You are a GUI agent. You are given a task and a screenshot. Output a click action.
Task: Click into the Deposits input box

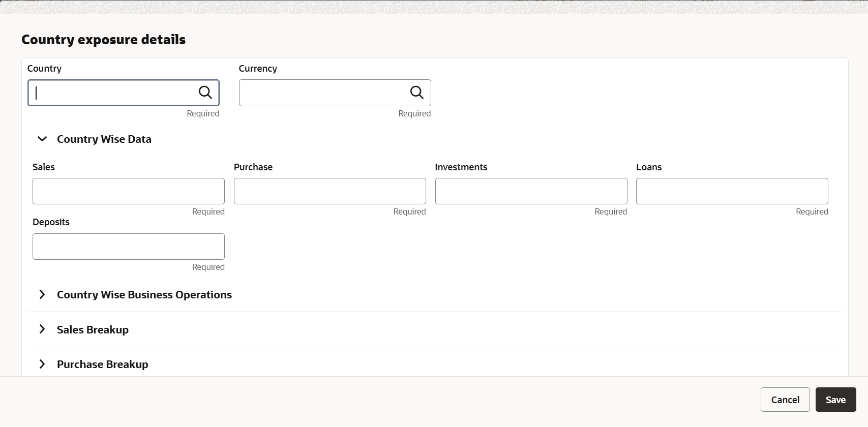click(x=129, y=247)
